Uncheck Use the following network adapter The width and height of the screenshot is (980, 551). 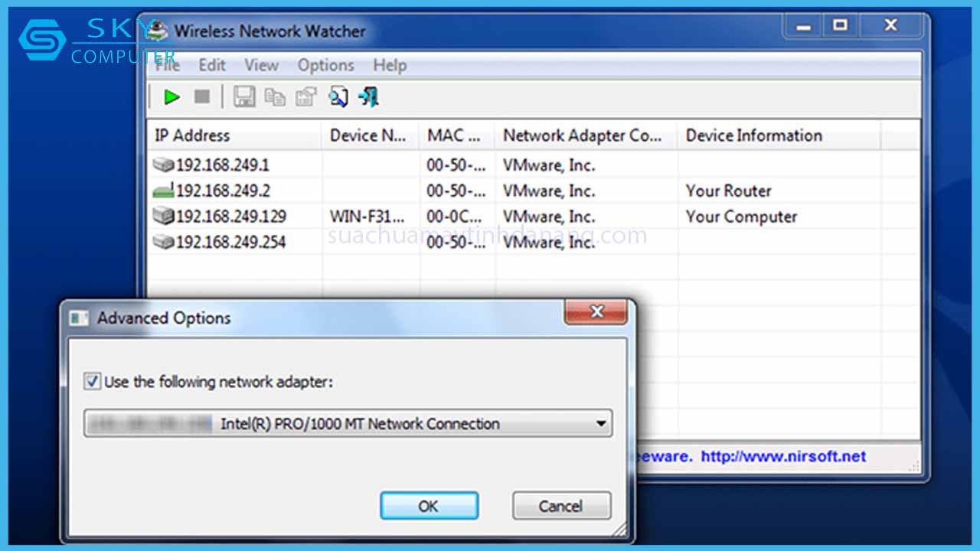(x=93, y=381)
